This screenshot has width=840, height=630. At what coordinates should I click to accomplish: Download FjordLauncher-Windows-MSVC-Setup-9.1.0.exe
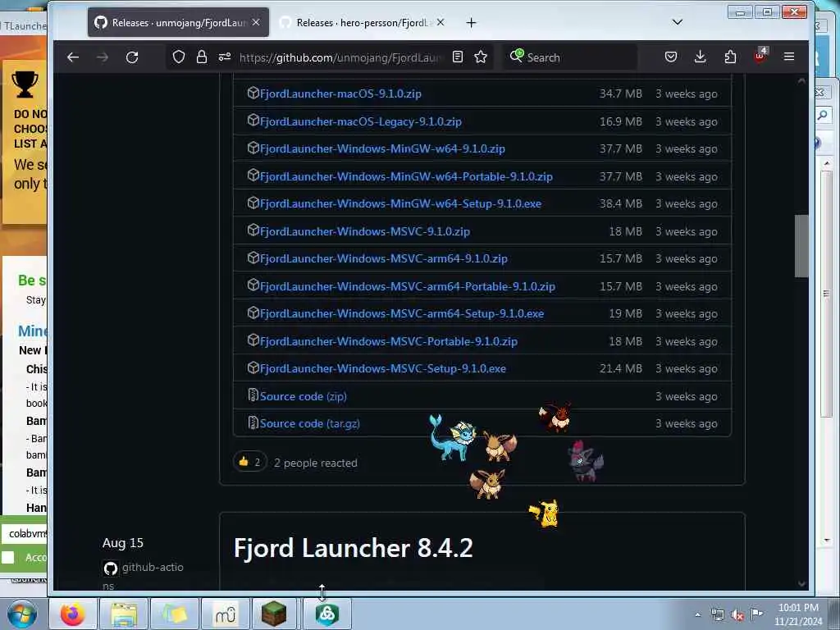383,369
